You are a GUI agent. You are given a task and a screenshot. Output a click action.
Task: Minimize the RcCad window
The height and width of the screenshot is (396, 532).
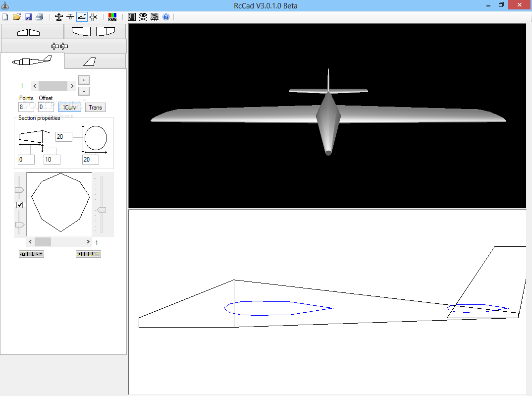(488, 5)
